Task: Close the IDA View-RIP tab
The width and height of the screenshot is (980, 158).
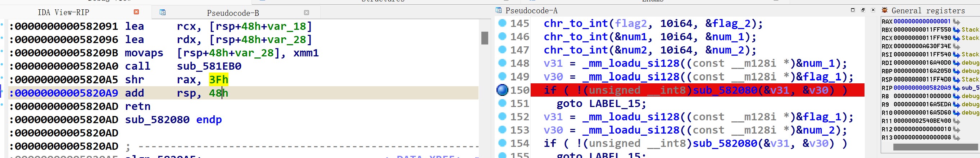Action: coord(136,12)
